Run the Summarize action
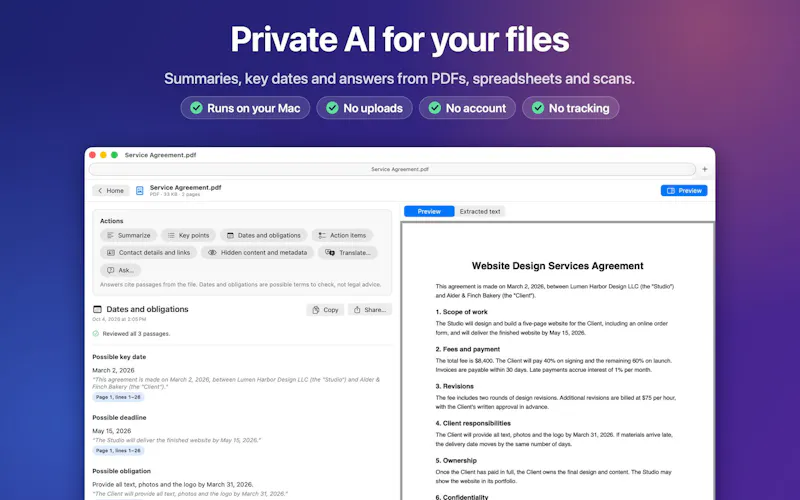The height and width of the screenshot is (500, 800). click(129, 235)
